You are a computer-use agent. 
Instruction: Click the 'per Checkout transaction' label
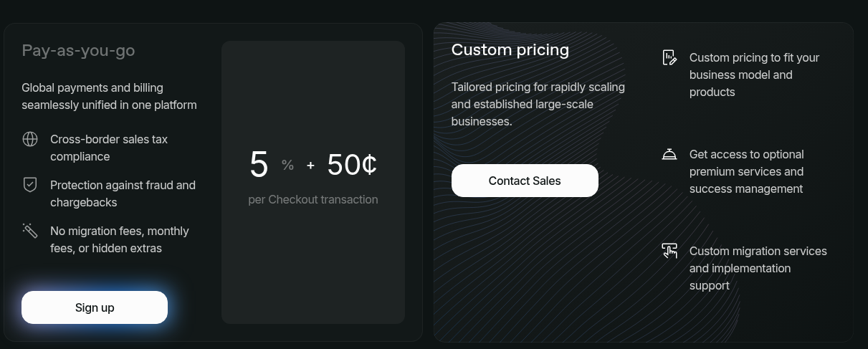coord(313,199)
